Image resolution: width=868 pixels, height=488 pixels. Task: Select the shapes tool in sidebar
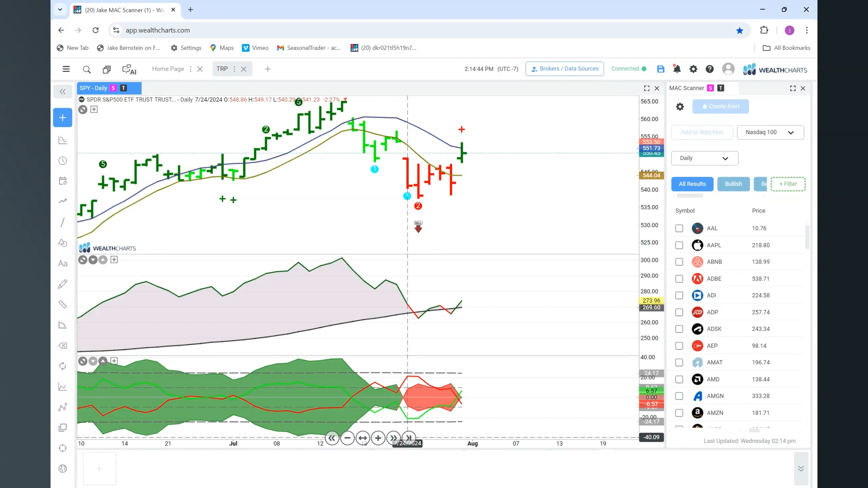click(x=63, y=243)
